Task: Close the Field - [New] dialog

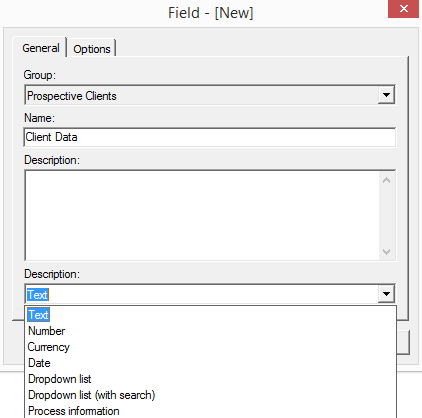Action: (x=403, y=8)
